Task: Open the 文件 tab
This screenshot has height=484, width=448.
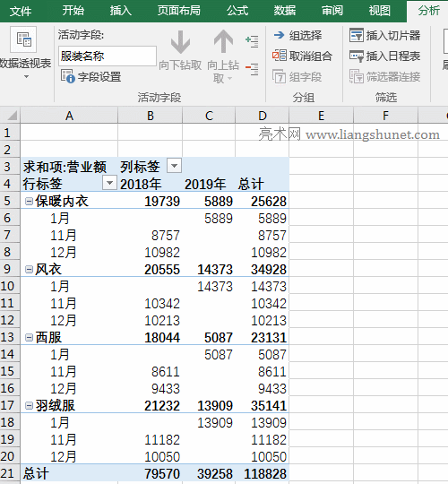Action: click(21, 11)
